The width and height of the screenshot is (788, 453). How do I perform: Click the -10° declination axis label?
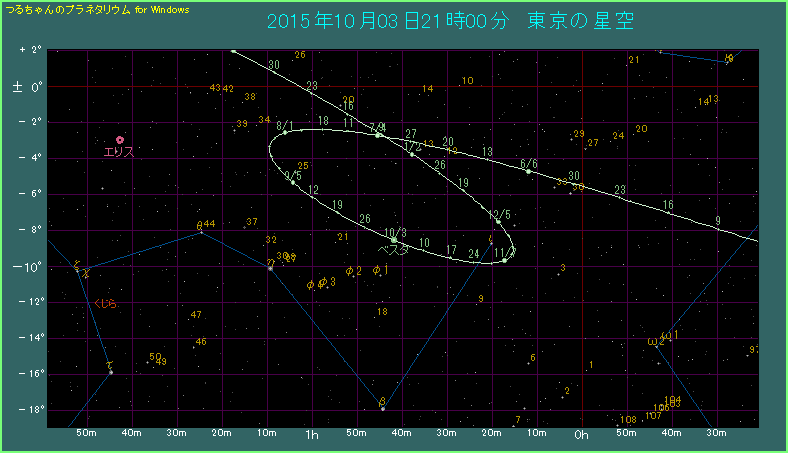point(26,267)
